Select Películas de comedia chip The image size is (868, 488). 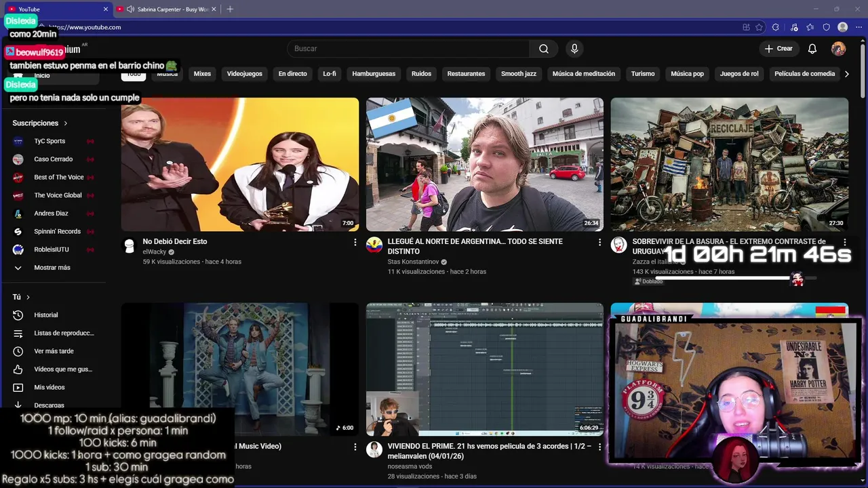(804, 74)
